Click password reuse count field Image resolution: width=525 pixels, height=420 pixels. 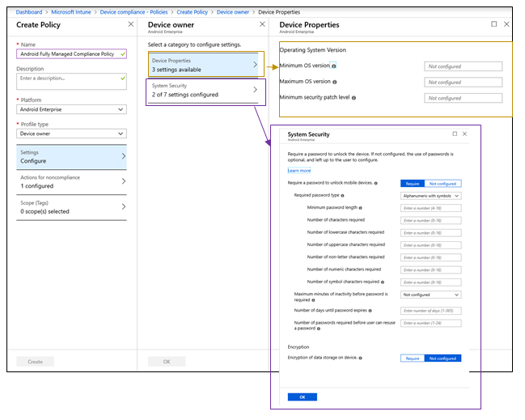pos(431,323)
